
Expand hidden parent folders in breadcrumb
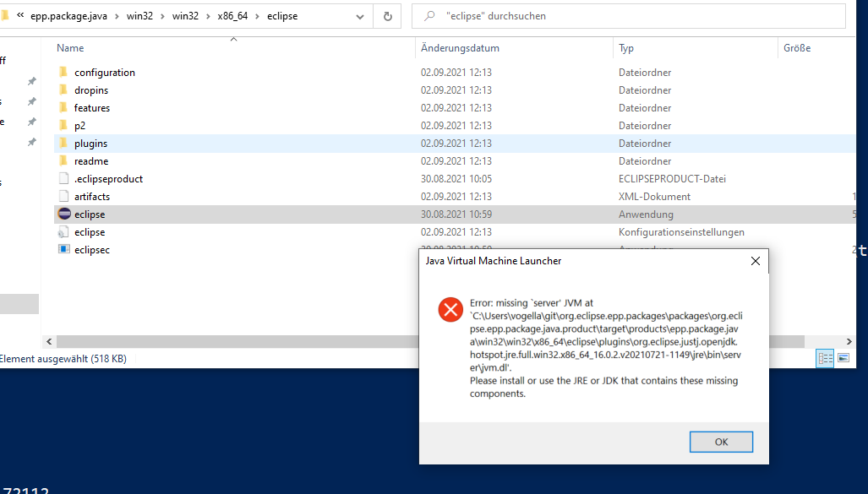pos(20,15)
